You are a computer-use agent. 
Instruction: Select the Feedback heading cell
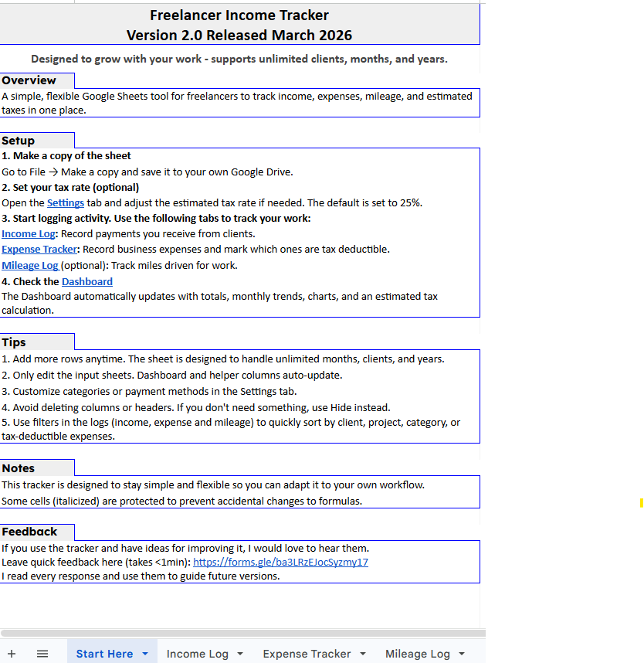click(37, 532)
